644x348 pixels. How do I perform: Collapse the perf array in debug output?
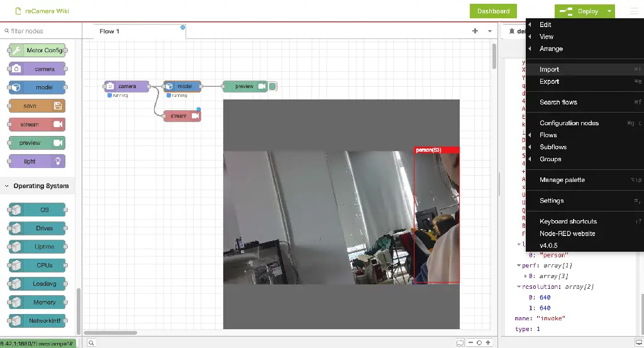(x=518, y=266)
